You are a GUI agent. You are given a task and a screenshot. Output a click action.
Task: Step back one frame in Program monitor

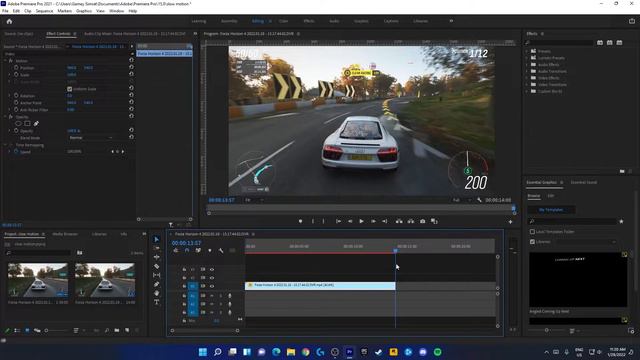[350, 221]
